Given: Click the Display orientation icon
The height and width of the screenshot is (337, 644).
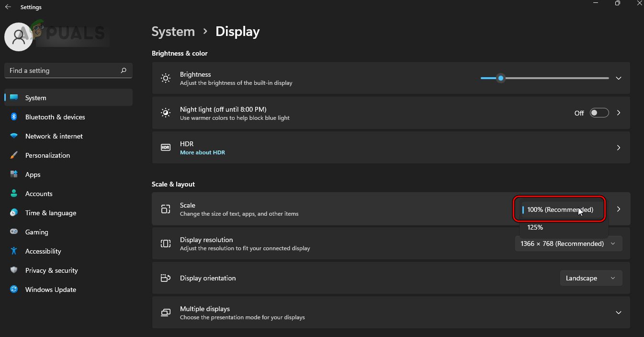Looking at the screenshot, I should tap(165, 278).
